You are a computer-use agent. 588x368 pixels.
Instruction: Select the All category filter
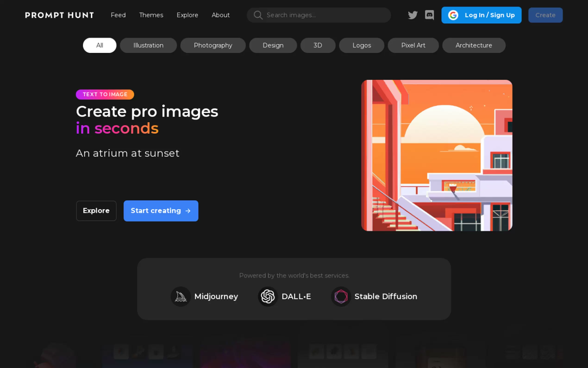[99, 45]
